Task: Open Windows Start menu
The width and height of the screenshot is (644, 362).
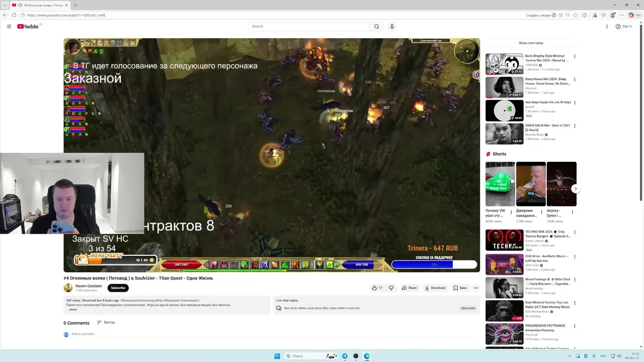Action: (277, 356)
